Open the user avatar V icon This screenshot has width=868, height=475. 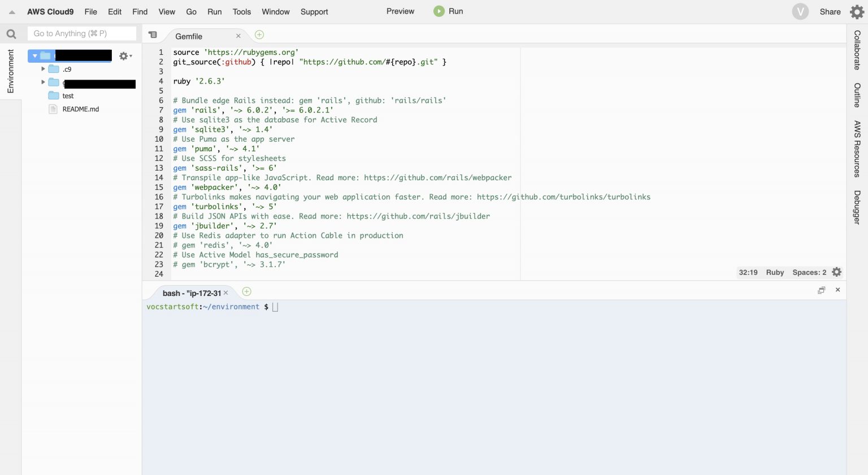click(800, 12)
